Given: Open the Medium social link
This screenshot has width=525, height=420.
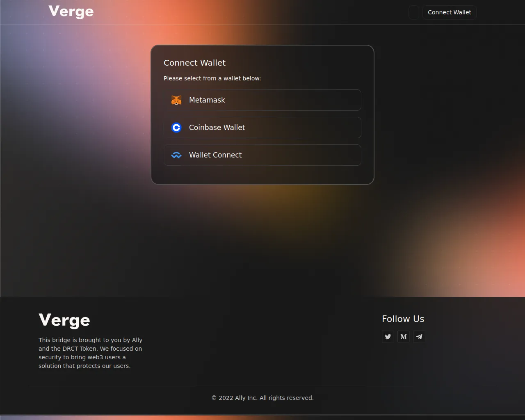Looking at the screenshot, I should (x=404, y=337).
